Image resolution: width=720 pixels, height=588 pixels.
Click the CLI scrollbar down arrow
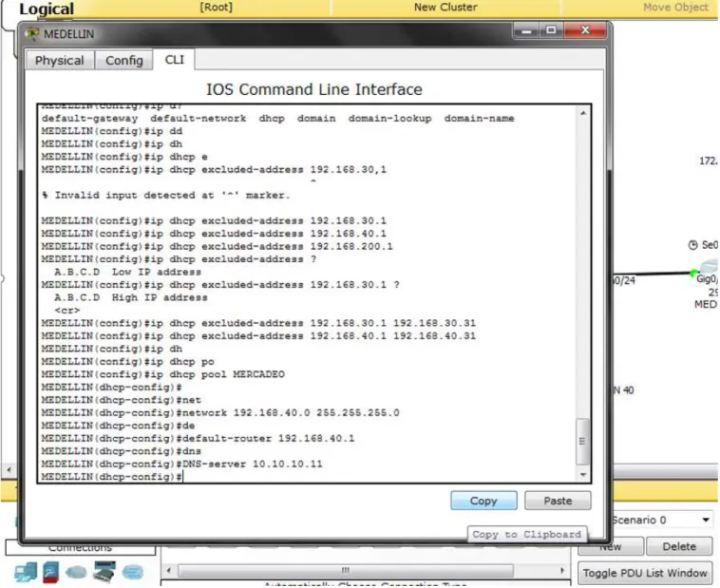(582, 475)
